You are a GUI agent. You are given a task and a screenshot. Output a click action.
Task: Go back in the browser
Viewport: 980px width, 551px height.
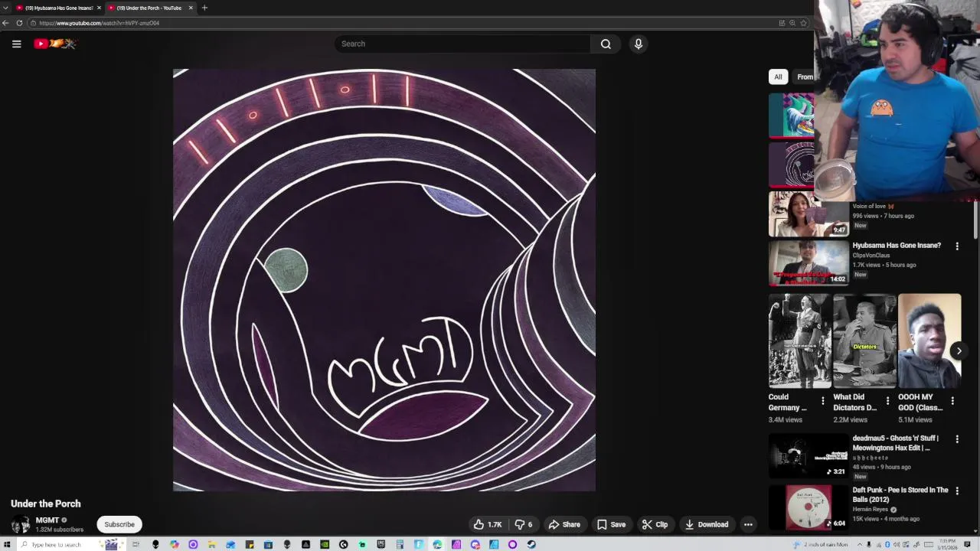point(5,23)
